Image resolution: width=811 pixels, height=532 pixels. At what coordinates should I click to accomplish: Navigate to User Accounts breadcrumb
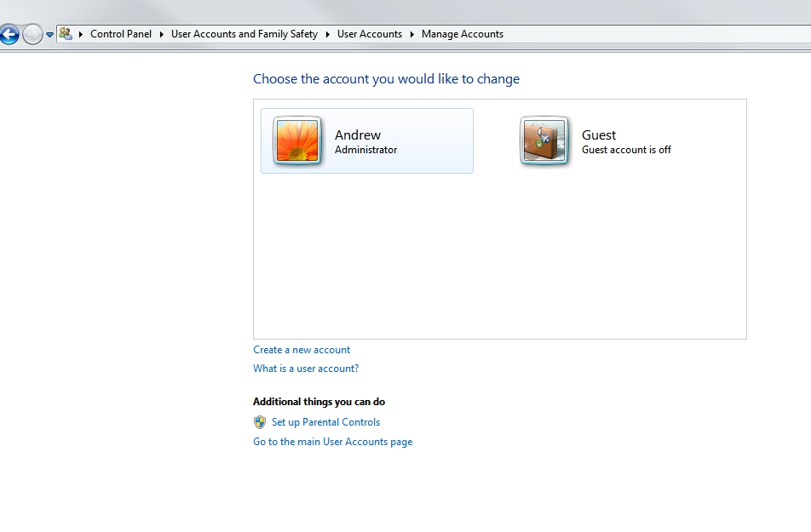click(370, 34)
